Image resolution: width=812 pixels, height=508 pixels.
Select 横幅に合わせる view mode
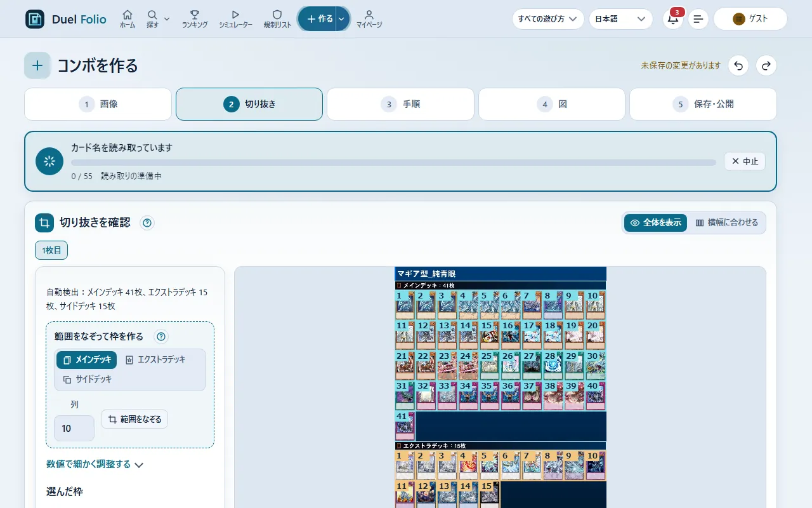coord(726,223)
